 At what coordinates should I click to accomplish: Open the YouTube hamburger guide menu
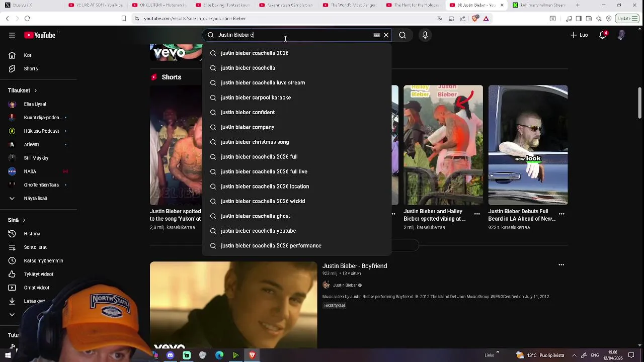click(12, 35)
